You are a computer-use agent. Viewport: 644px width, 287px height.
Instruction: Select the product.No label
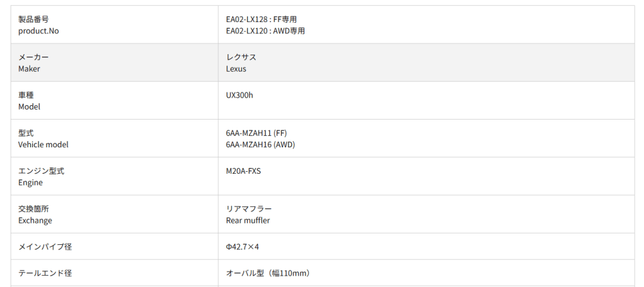pos(39,31)
